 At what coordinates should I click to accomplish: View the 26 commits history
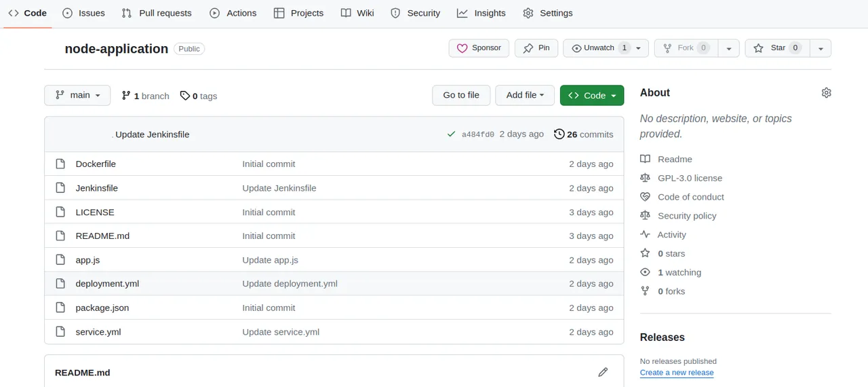pyautogui.click(x=584, y=134)
